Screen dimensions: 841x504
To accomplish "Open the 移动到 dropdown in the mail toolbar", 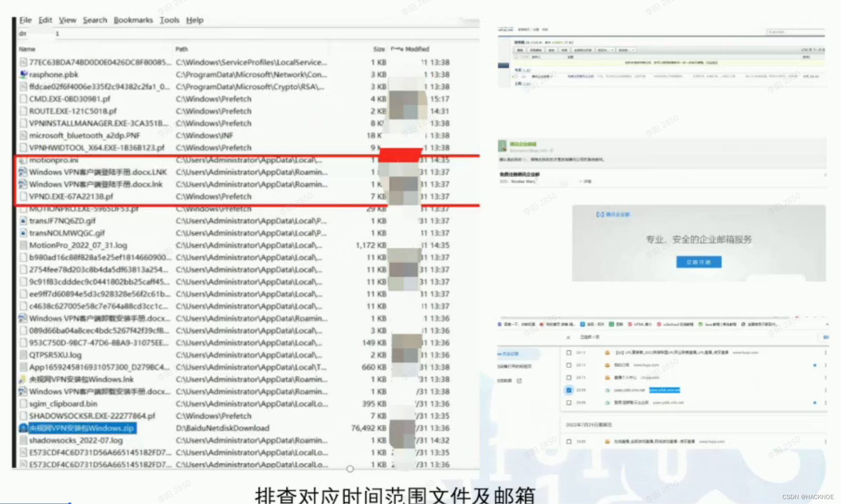I will click(x=626, y=50).
